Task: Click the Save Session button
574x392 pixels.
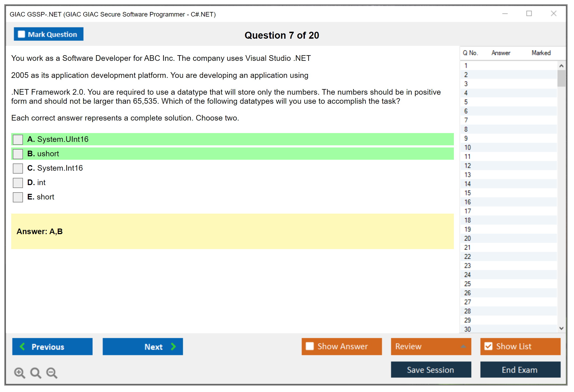Action: [431, 370]
